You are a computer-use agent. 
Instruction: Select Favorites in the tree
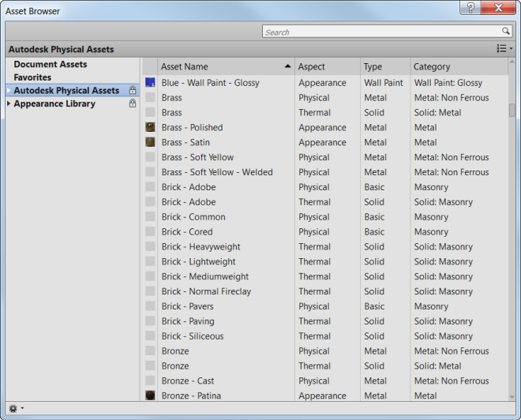(32, 77)
